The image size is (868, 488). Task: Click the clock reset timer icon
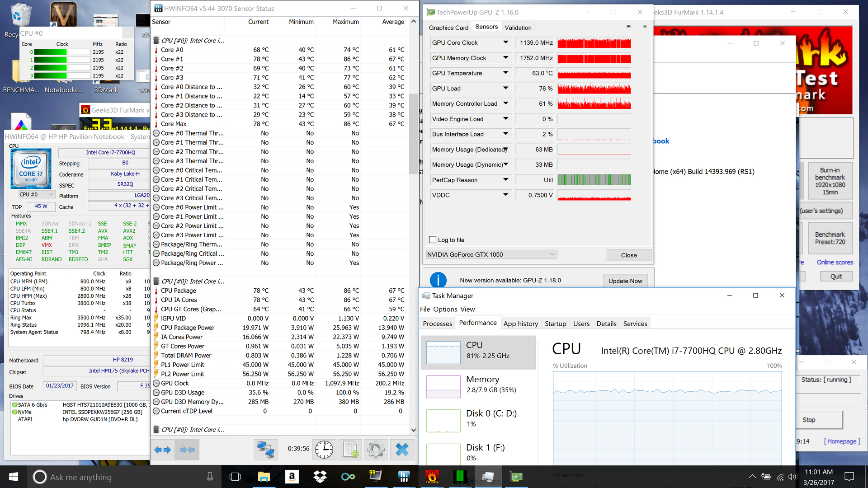click(324, 450)
